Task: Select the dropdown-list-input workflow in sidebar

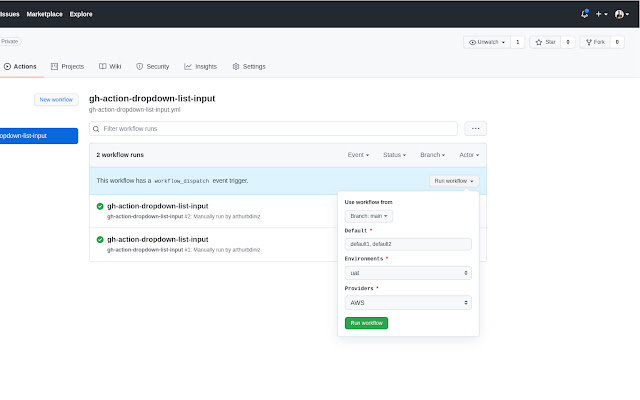Action: click(39, 136)
